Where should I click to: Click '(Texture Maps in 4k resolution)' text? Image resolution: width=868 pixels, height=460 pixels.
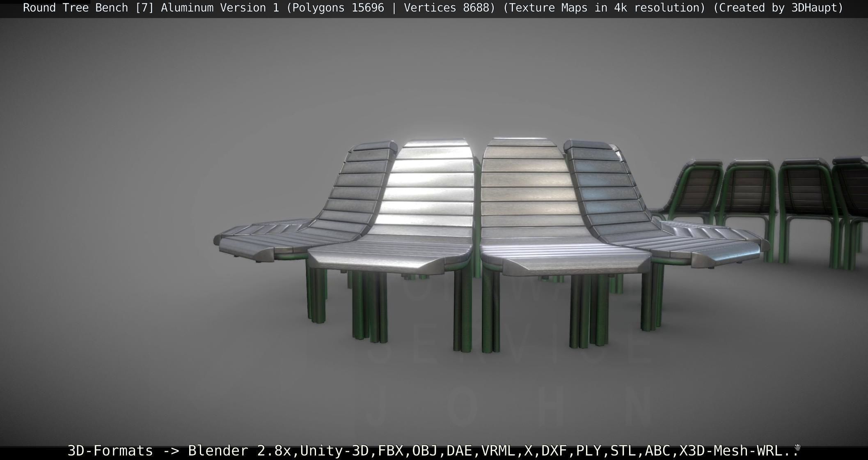pyautogui.click(x=604, y=8)
